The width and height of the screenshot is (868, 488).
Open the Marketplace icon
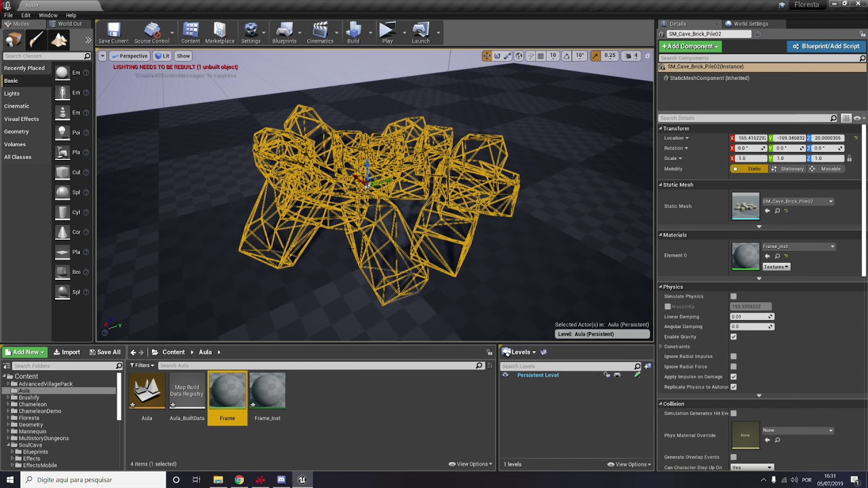tap(220, 33)
